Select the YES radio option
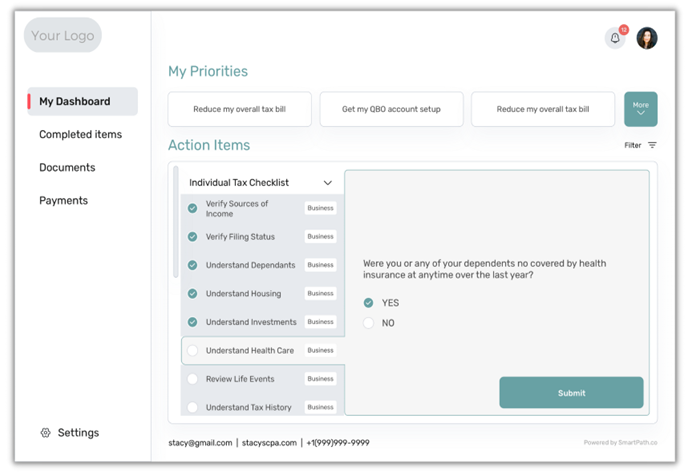689x476 pixels. [x=369, y=303]
